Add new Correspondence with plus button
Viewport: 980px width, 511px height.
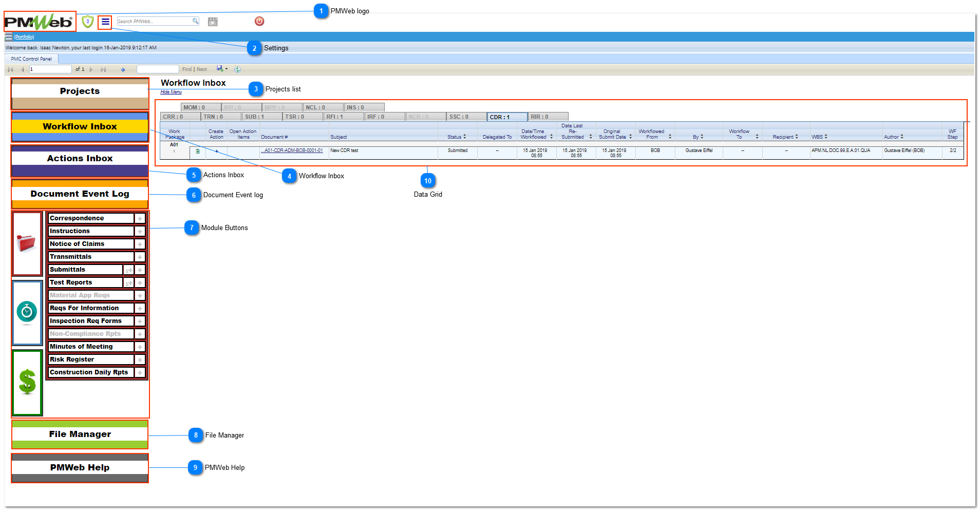(140, 219)
